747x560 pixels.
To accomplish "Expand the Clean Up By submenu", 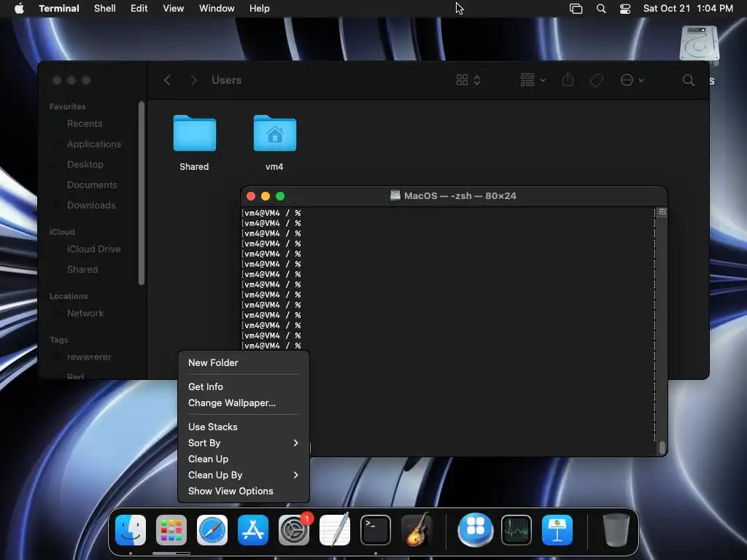I will [x=244, y=475].
